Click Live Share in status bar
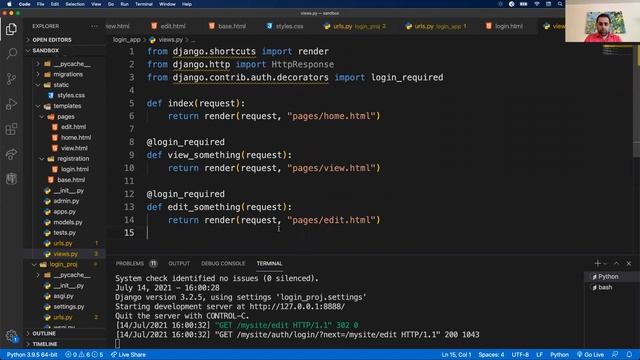Image resolution: width=640 pixels, height=360 pixels. click(x=128, y=355)
